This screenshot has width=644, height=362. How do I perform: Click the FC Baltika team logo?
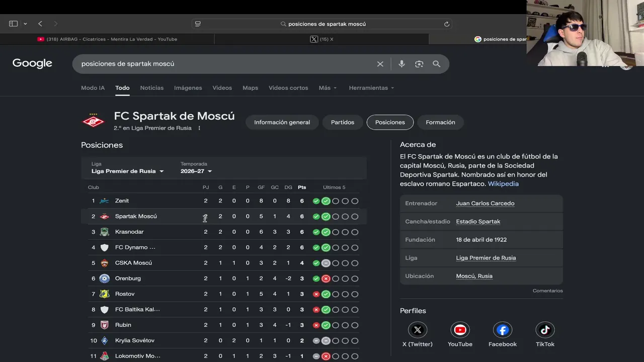(x=105, y=310)
